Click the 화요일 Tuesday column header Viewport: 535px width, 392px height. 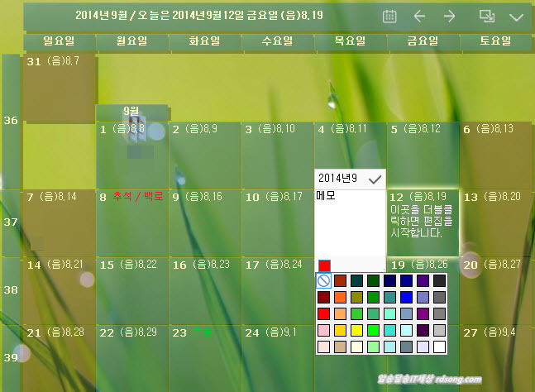click(205, 41)
